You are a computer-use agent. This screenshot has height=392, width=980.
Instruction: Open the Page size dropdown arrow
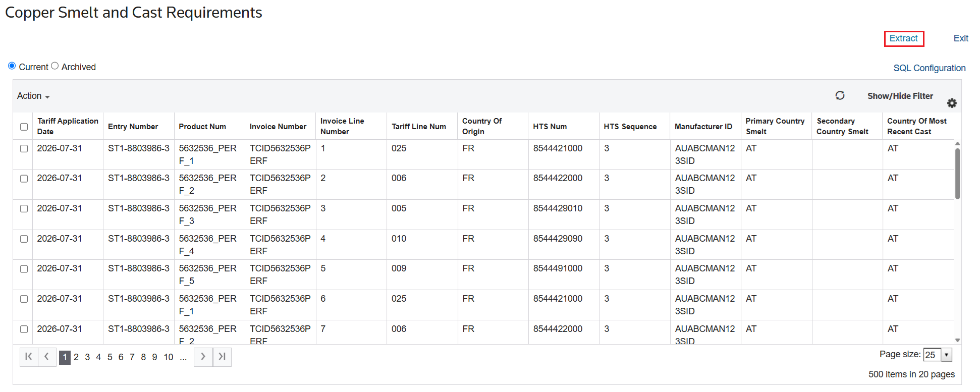click(947, 355)
